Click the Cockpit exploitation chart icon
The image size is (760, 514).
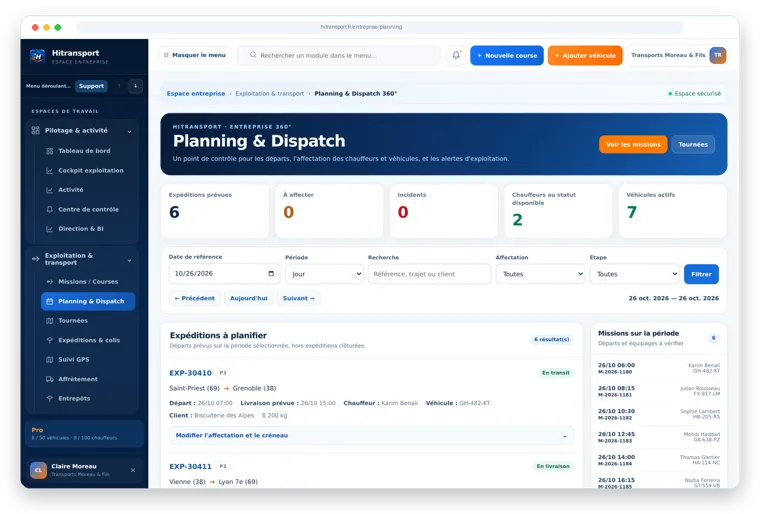(x=49, y=171)
